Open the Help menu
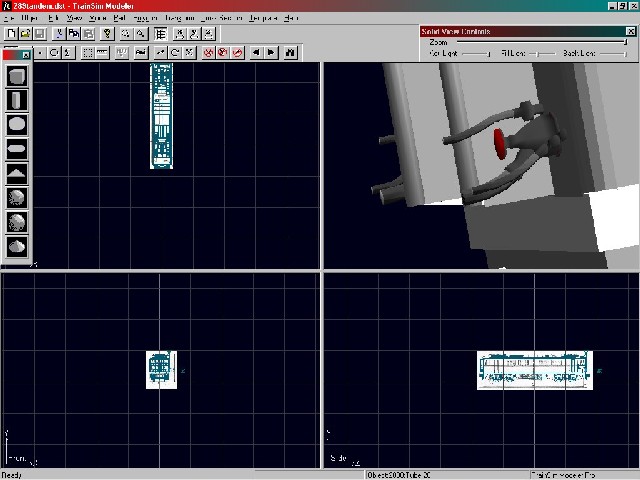The height and width of the screenshot is (480, 640). click(291, 18)
